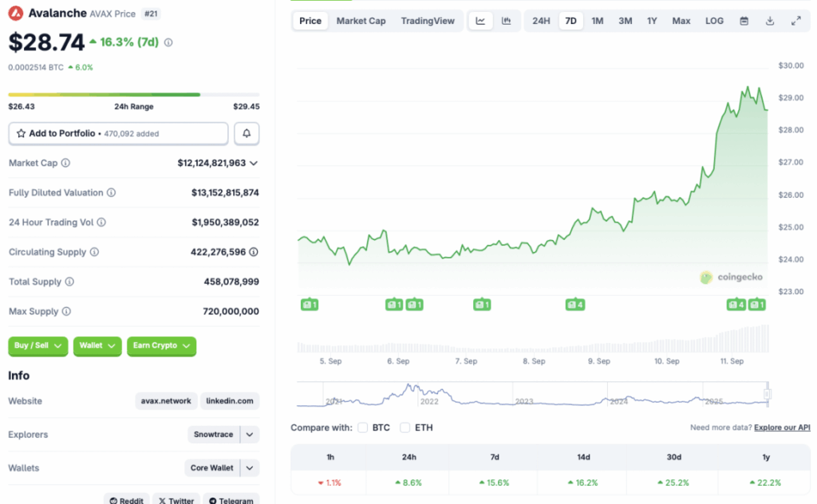This screenshot has width=817, height=504.
Task: Select the 1M time range
Action: [597, 21]
